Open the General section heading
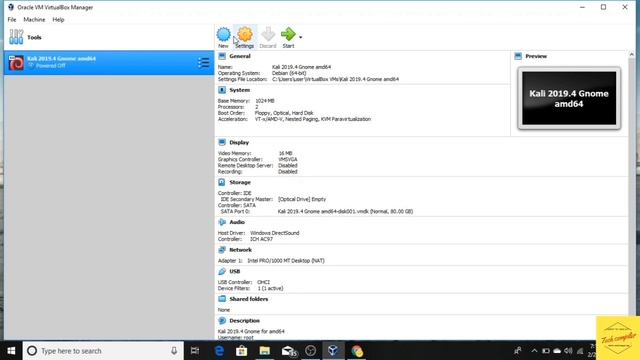 coord(240,56)
